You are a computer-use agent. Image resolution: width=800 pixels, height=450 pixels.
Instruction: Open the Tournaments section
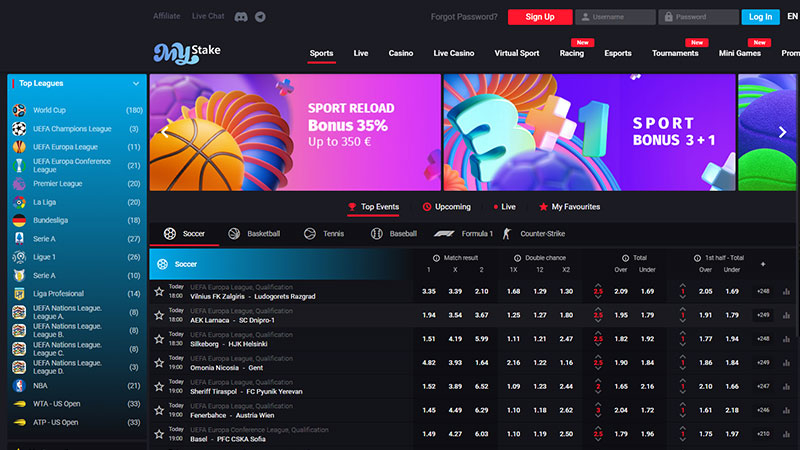point(675,53)
